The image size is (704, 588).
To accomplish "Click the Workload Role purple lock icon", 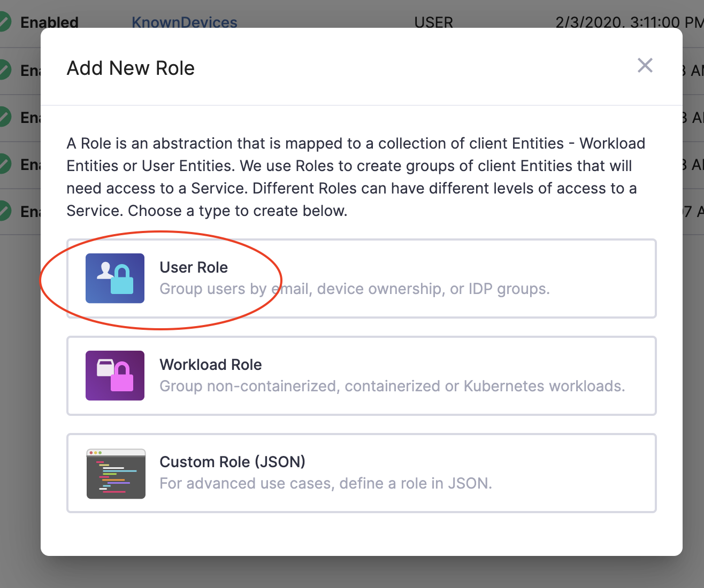I will [x=115, y=375].
